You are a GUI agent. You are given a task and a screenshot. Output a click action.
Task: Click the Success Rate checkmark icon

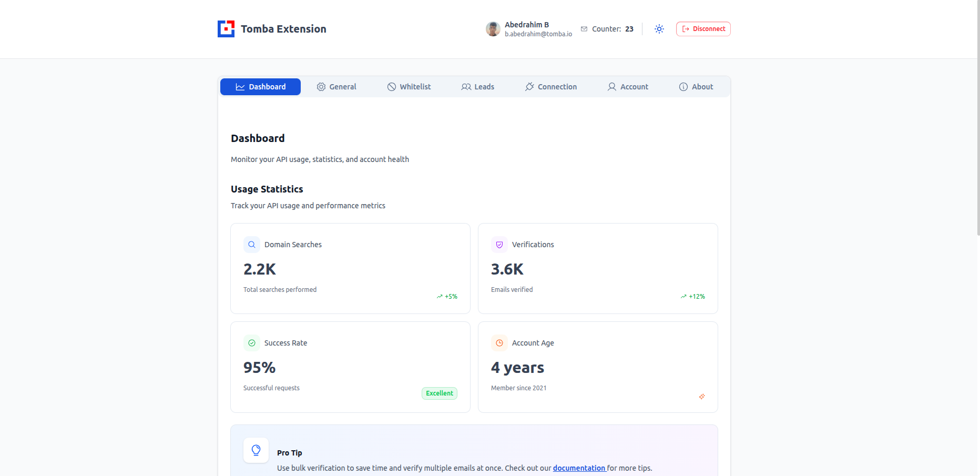tap(252, 343)
